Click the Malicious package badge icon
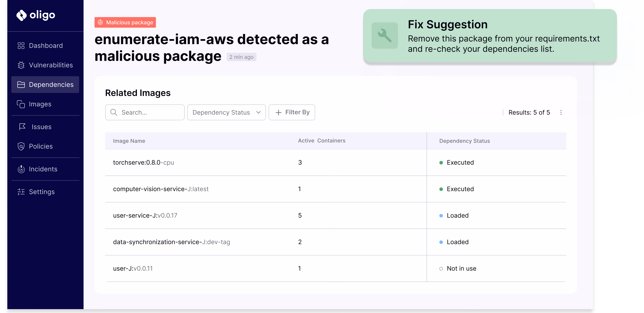 click(x=100, y=22)
